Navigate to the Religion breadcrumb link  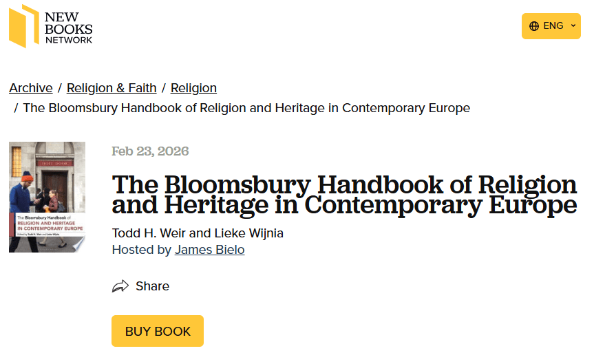click(193, 88)
